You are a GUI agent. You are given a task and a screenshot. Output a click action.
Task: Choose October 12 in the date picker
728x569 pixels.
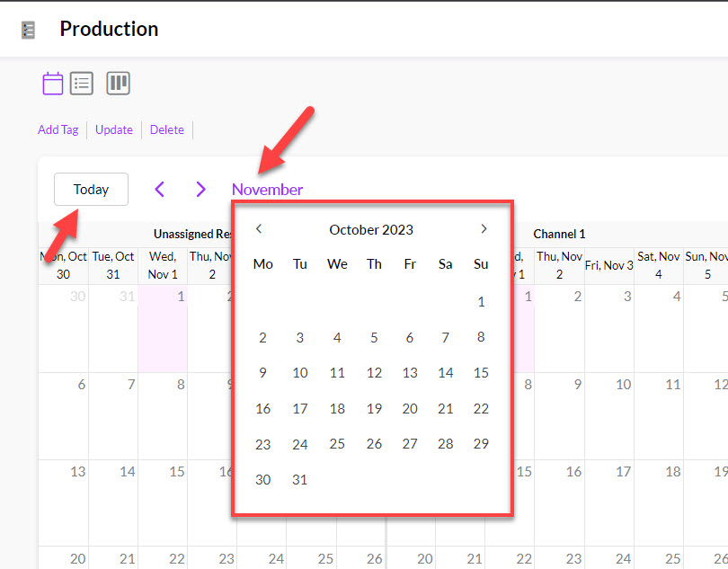coord(374,373)
